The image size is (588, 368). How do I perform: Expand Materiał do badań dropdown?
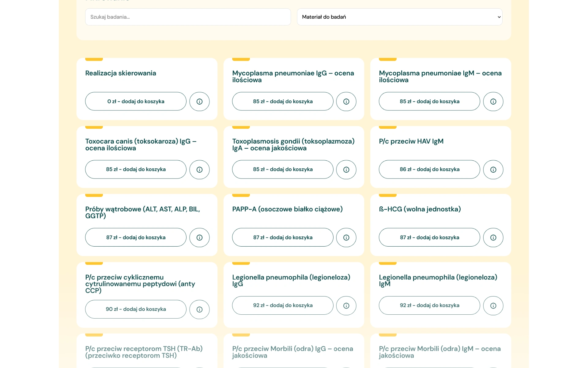click(x=399, y=17)
